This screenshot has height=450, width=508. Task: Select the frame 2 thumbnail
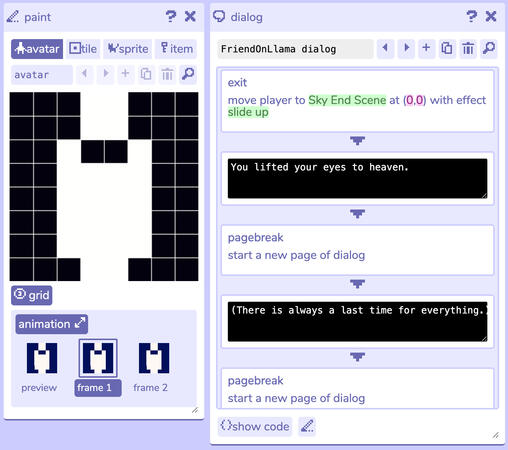pos(154,358)
